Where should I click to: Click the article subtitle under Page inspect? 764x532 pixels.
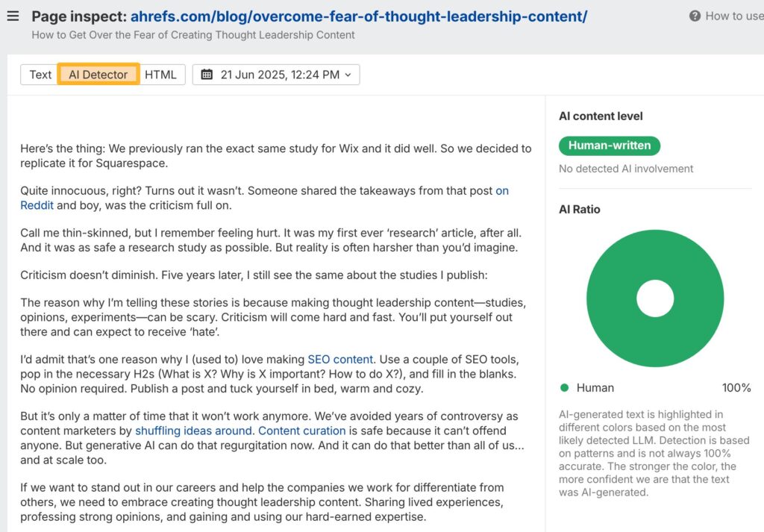pyautogui.click(x=193, y=35)
